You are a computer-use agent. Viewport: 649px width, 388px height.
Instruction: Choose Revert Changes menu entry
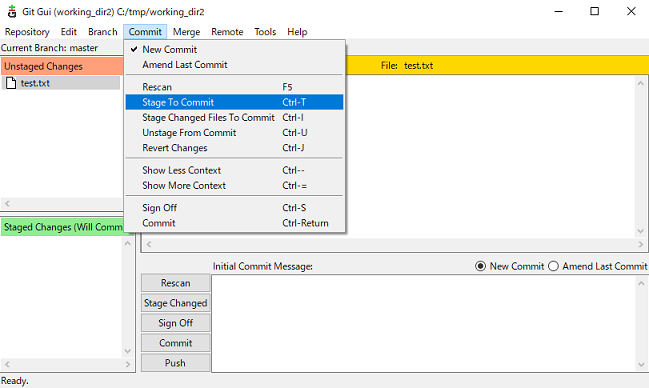[x=234, y=148]
